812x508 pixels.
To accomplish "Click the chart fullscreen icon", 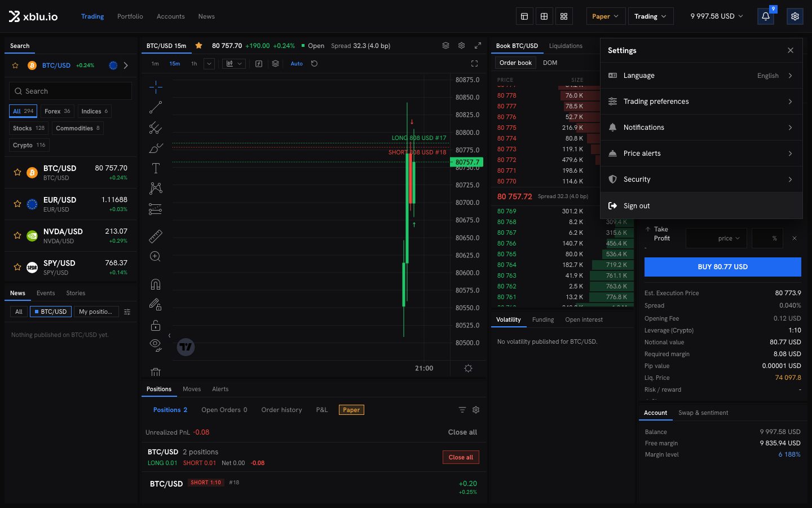I will 474,64.
